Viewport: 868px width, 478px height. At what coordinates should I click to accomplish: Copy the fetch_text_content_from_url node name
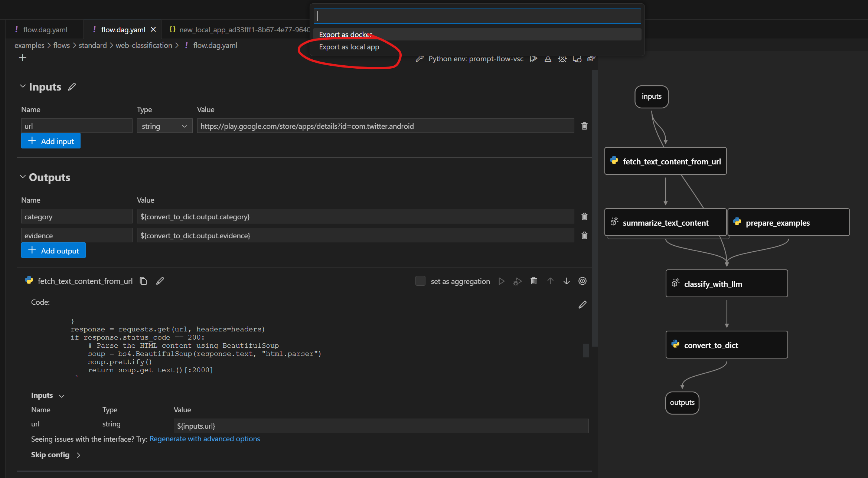point(143,281)
